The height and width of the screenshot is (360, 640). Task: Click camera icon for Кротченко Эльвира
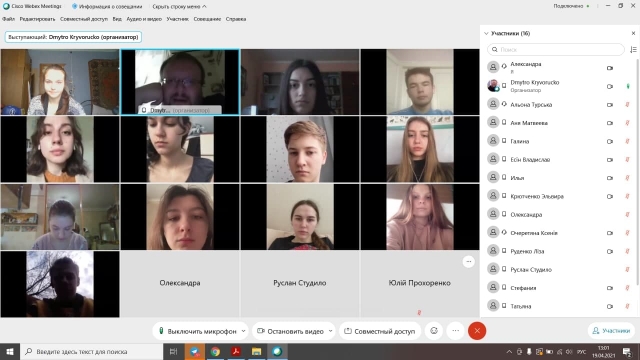click(x=610, y=196)
